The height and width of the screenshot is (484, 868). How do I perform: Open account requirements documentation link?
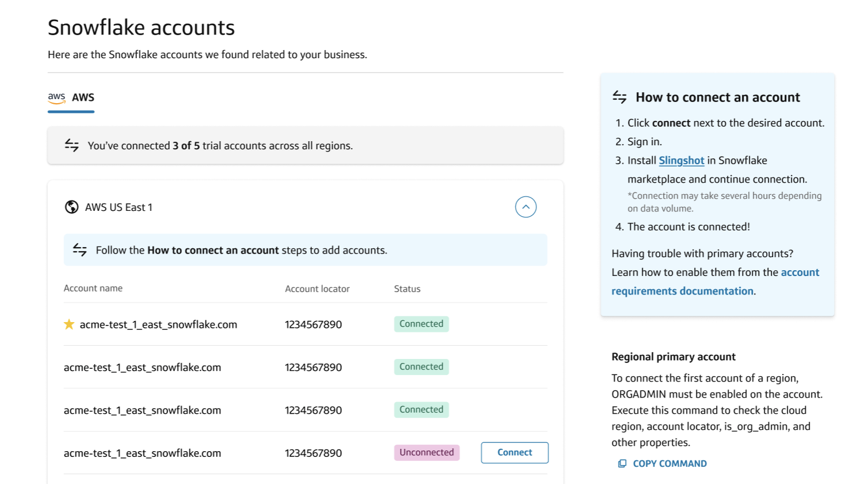point(715,282)
